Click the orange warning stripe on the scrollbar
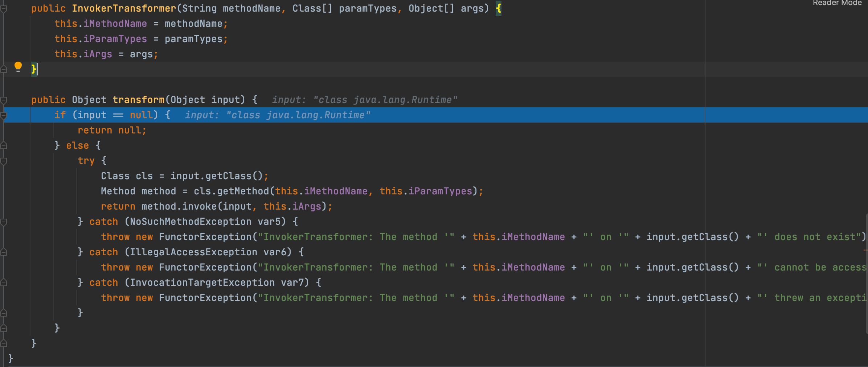This screenshot has width=868, height=367. coord(866,250)
